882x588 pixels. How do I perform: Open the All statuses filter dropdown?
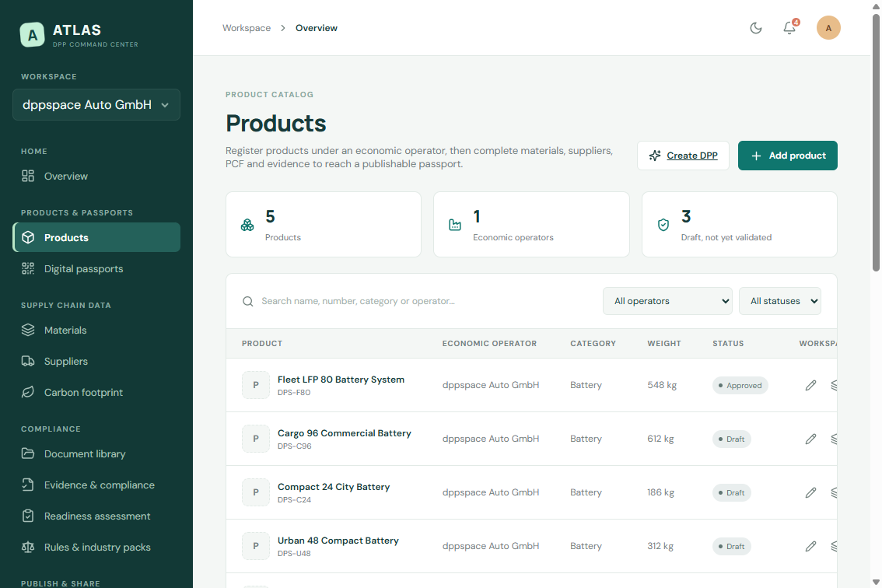[x=779, y=301]
